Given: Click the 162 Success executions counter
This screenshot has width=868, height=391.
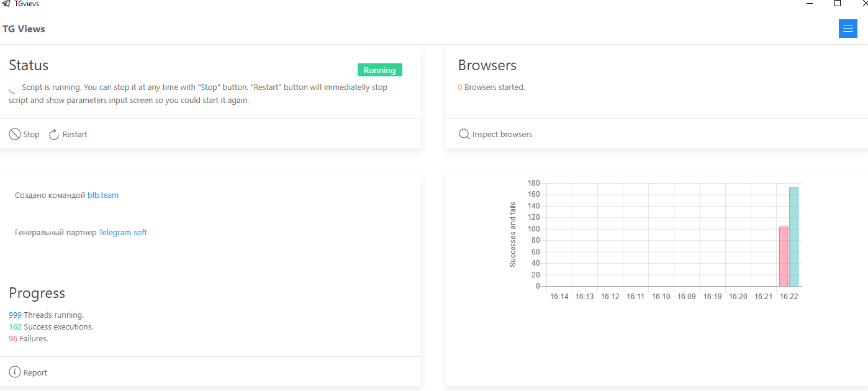Looking at the screenshot, I should tap(15, 326).
